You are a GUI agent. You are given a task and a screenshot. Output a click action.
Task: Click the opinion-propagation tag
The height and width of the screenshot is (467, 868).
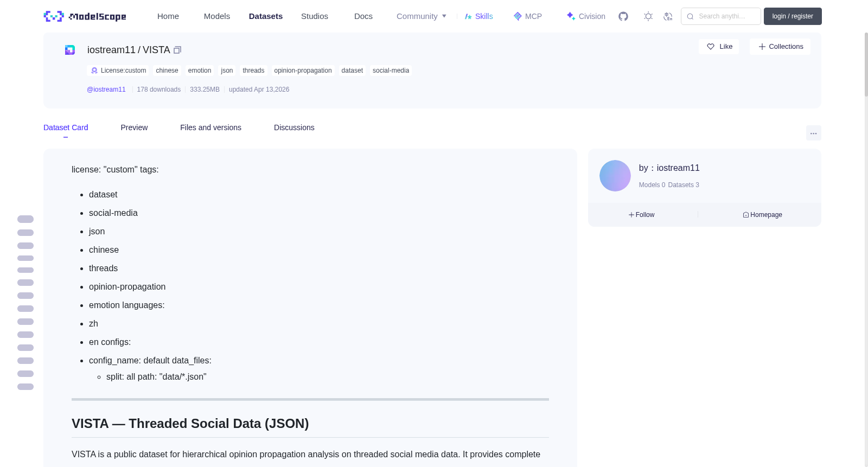[303, 71]
